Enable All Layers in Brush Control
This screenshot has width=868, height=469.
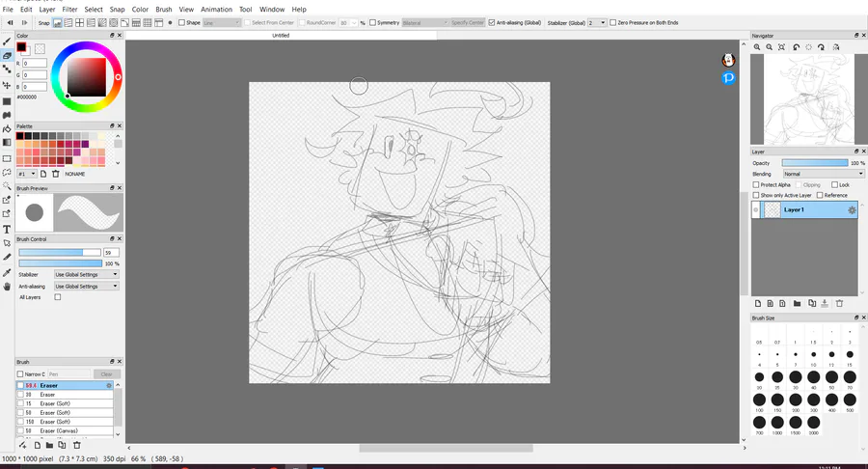point(58,297)
